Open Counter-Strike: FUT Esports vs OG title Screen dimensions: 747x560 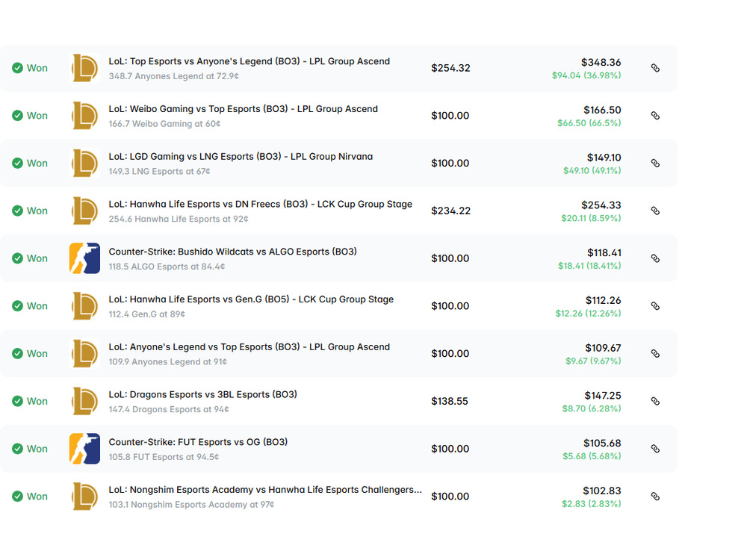[x=198, y=442]
